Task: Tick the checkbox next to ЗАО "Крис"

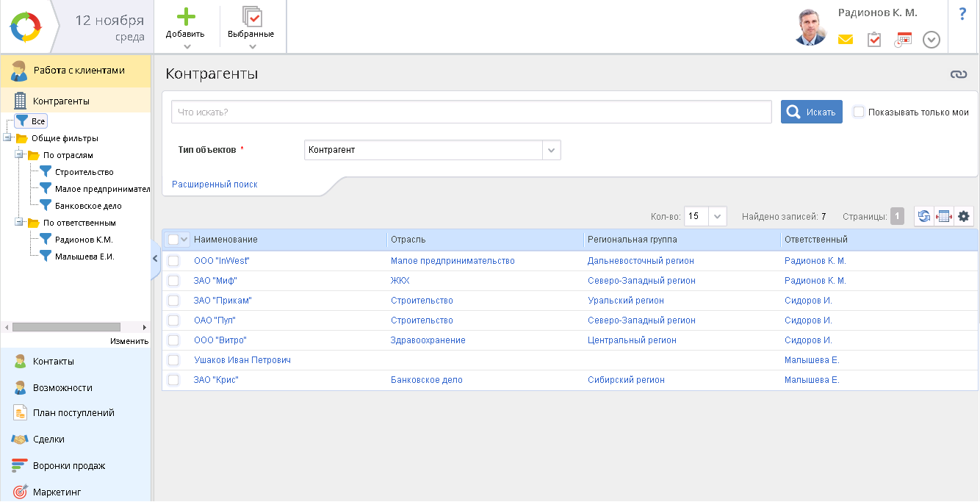Action: [173, 380]
